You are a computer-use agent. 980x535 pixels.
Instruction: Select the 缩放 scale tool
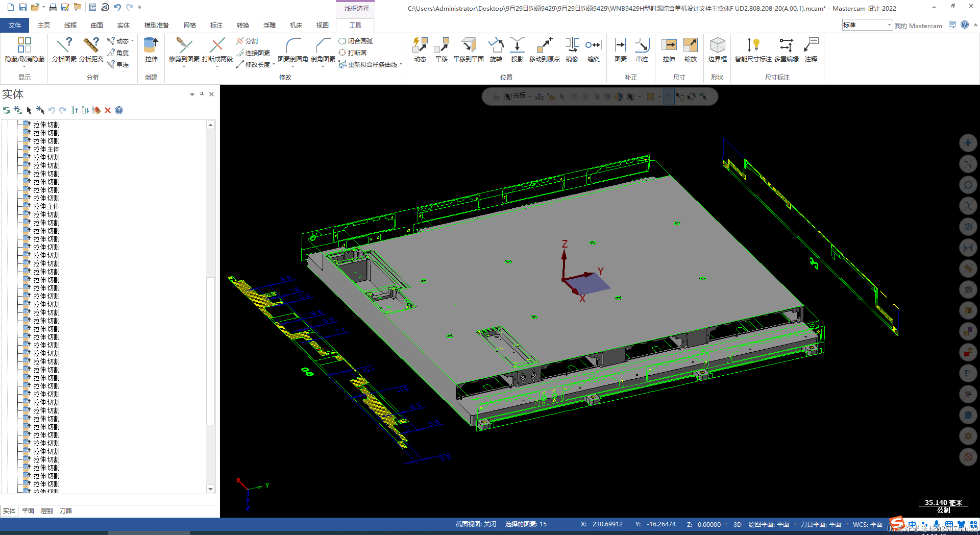691,50
